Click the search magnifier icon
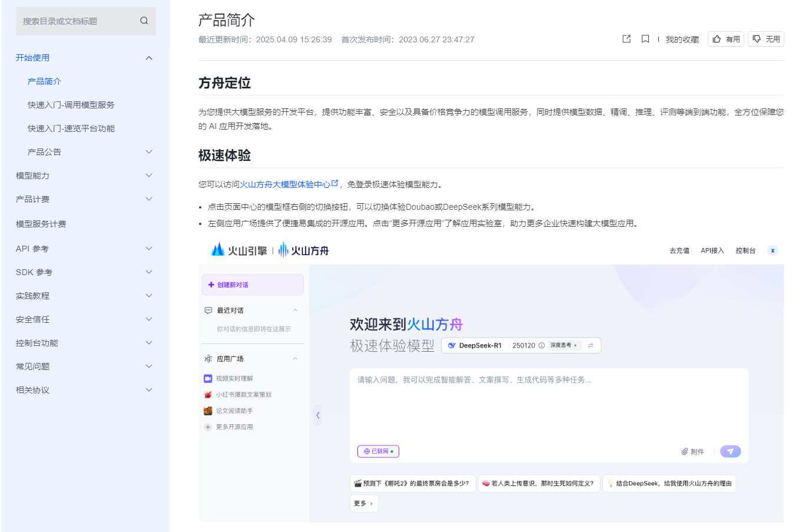This screenshot has height=532, width=812. click(x=144, y=21)
